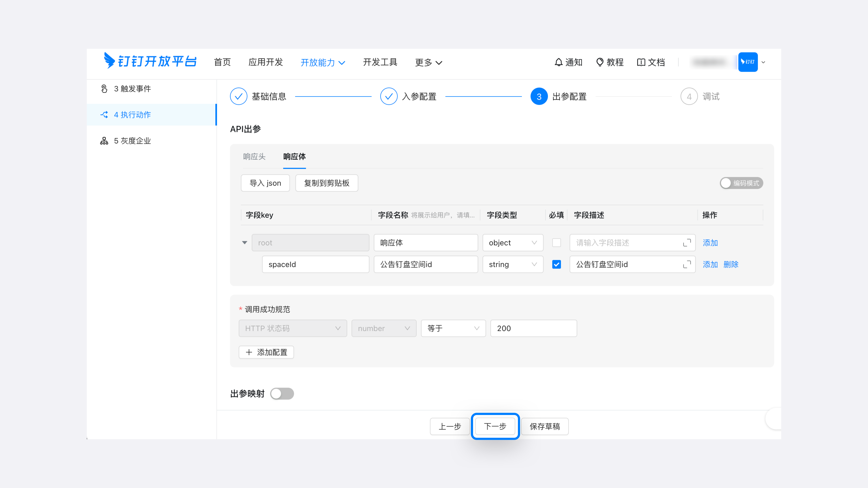
Task: Click the 基础信息 step checkmark circle
Action: click(x=239, y=96)
